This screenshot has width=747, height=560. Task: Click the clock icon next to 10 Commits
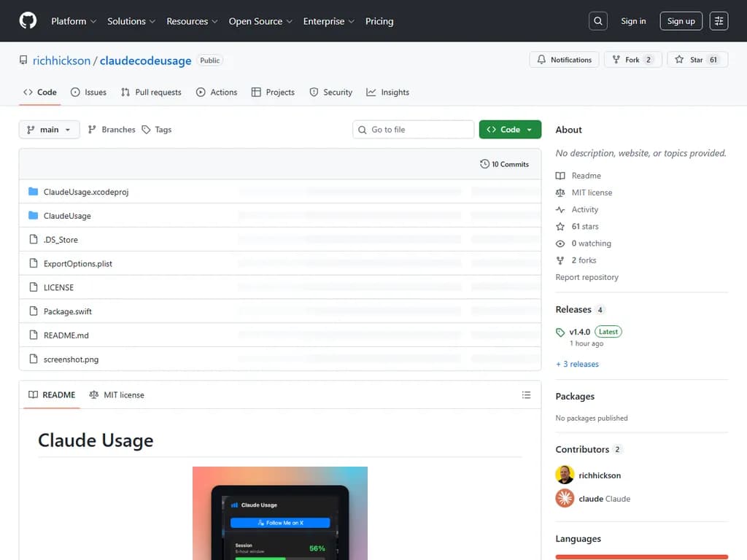484,164
